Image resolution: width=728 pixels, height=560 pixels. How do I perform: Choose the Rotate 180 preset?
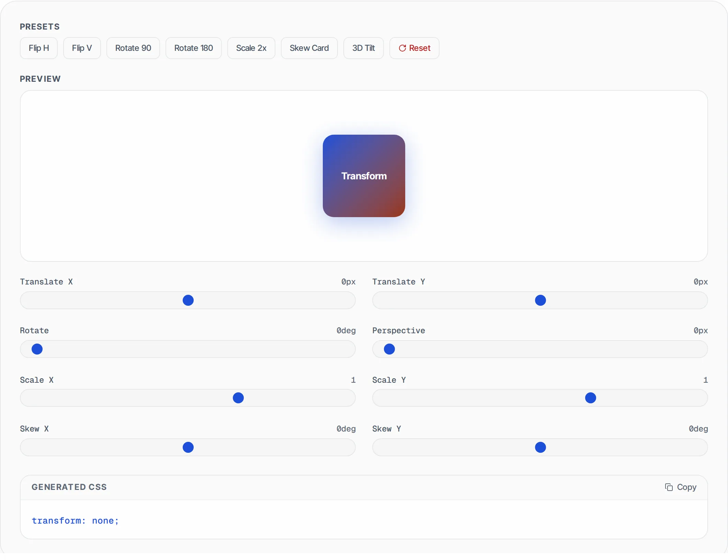click(194, 48)
